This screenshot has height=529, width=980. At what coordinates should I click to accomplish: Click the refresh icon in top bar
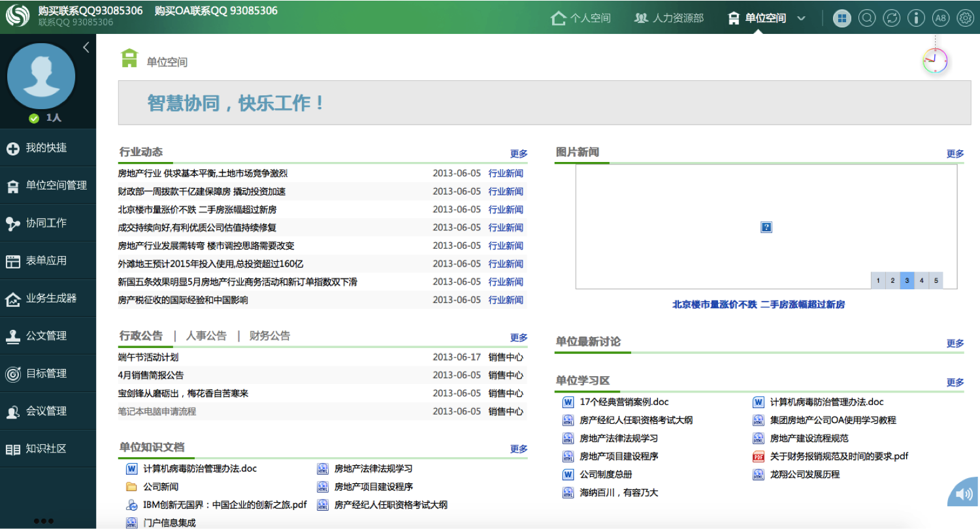[x=891, y=18]
